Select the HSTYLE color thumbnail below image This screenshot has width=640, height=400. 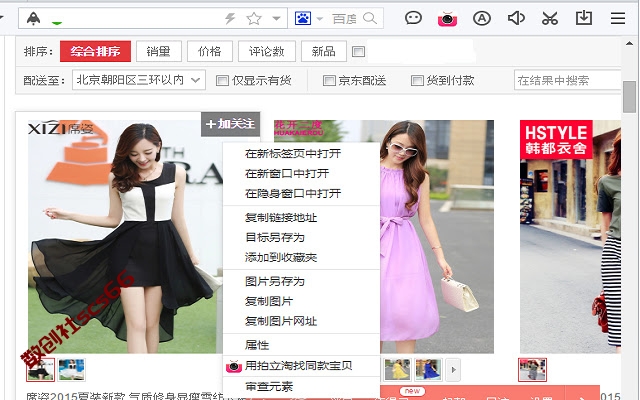tap(532, 370)
